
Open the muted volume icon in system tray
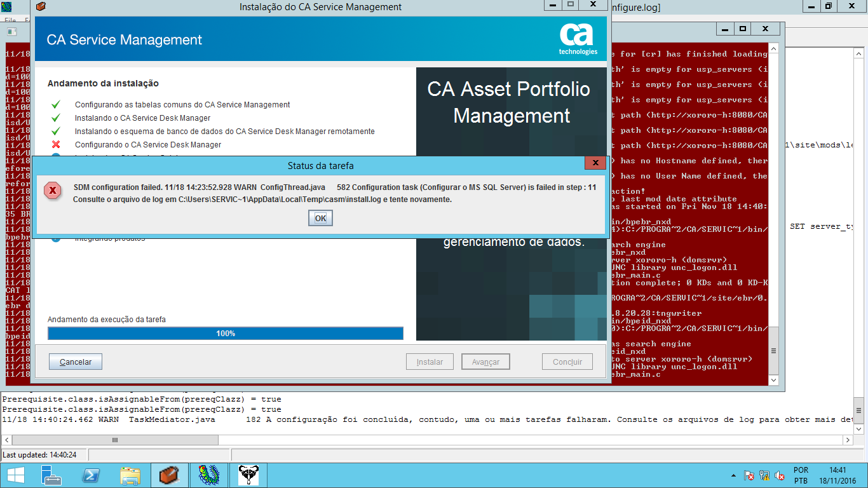point(778,475)
